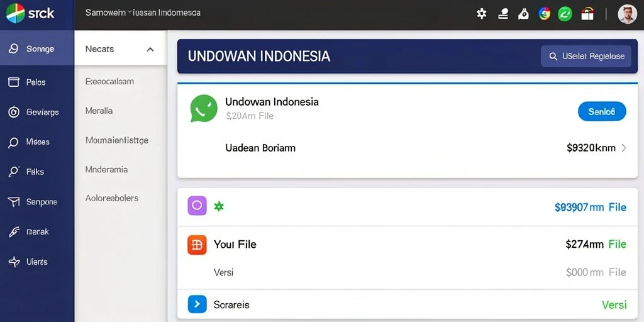644x322 pixels.
Task: Click the srck logo icon
Action: [x=15, y=13]
